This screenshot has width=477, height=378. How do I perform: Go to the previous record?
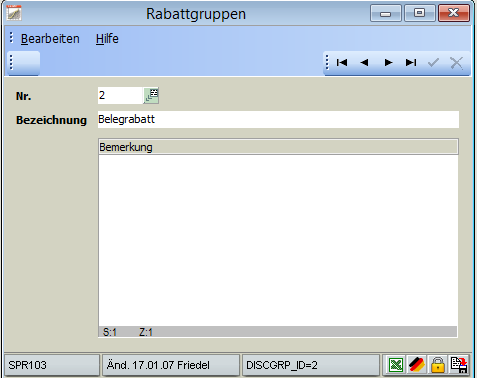364,62
